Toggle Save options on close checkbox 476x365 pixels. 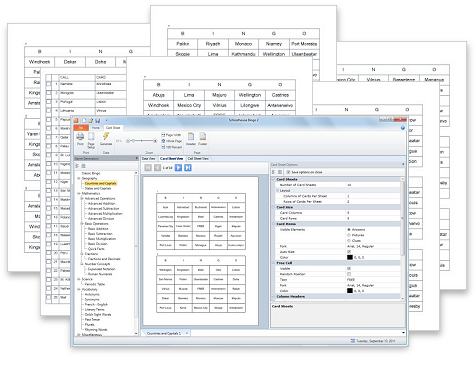tap(288, 172)
